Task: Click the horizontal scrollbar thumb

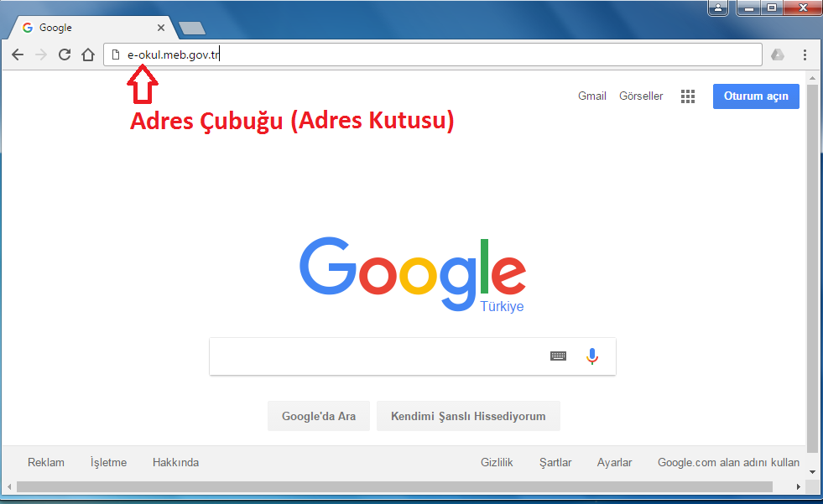Action: 394,487
